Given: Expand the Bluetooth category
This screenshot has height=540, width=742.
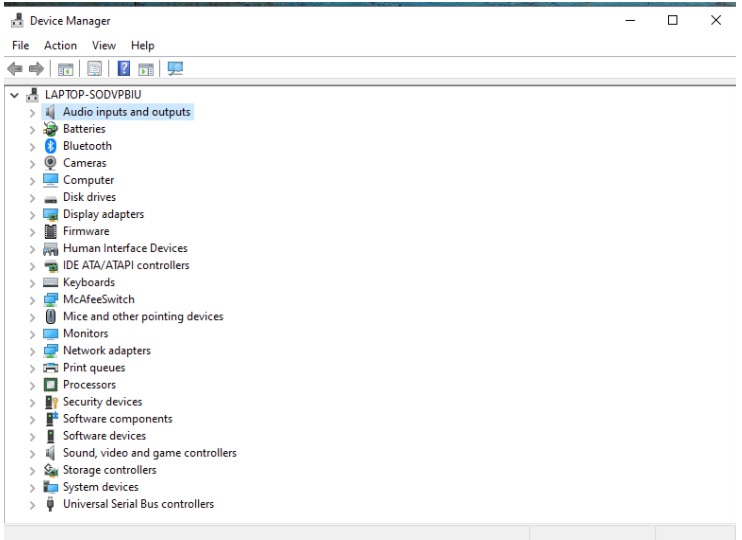Looking at the screenshot, I should pyautogui.click(x=32, y=146).
